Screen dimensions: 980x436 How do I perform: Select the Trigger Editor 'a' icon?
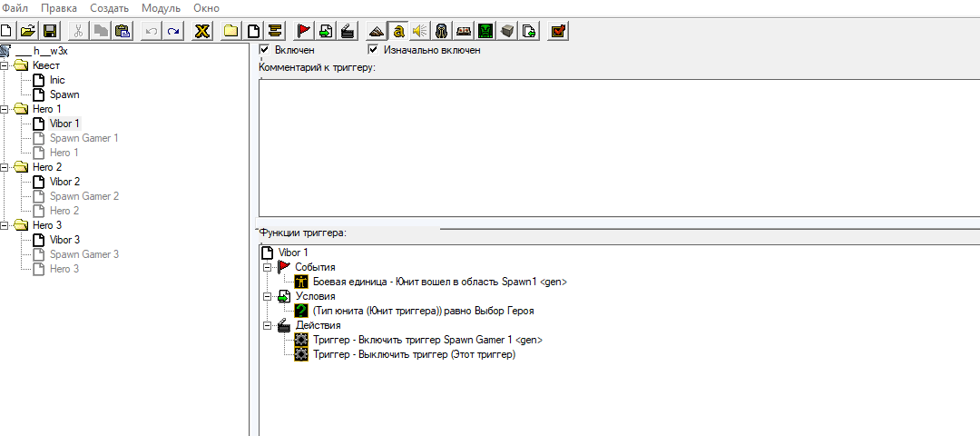click(x=397, y=30)
